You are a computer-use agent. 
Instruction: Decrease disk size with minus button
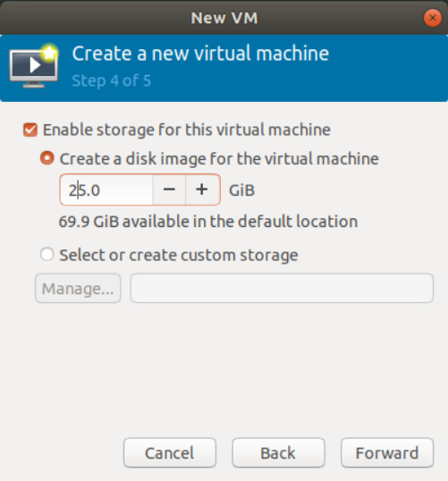point(169,190)
